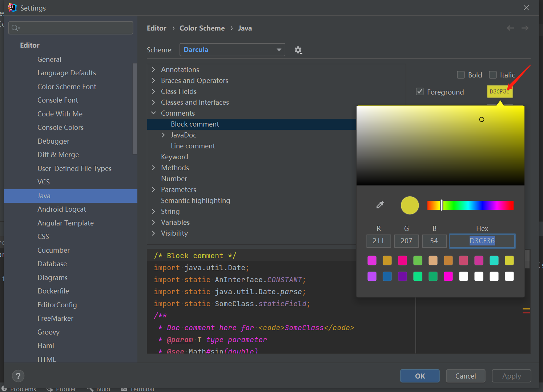Image resolution: width=543 pixels, height=392 pixels.
Task: Navigate forward with the right arrow icon
Action: pyautogui.click(x=525, y=28)
